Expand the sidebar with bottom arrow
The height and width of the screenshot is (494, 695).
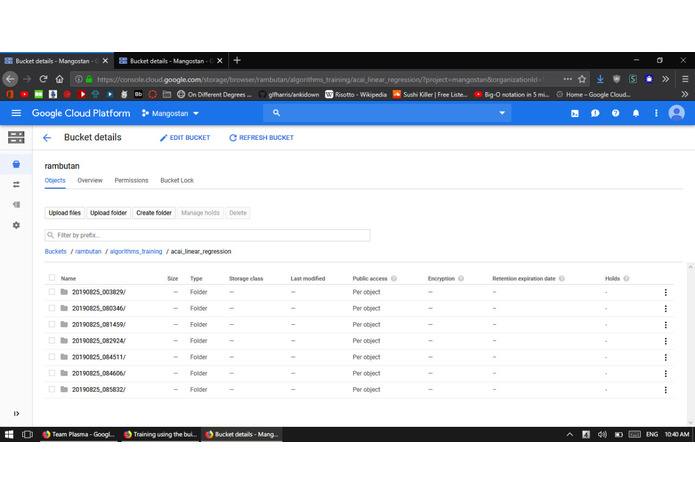click(x=16, y=413)
